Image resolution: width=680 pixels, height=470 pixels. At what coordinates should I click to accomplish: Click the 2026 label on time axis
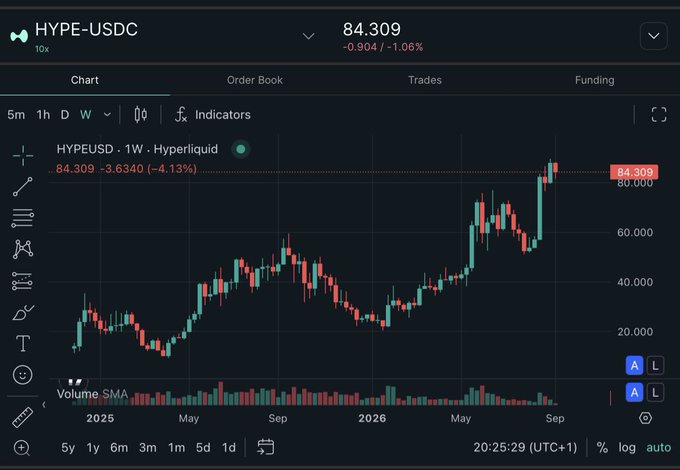(x=372, y=418)
